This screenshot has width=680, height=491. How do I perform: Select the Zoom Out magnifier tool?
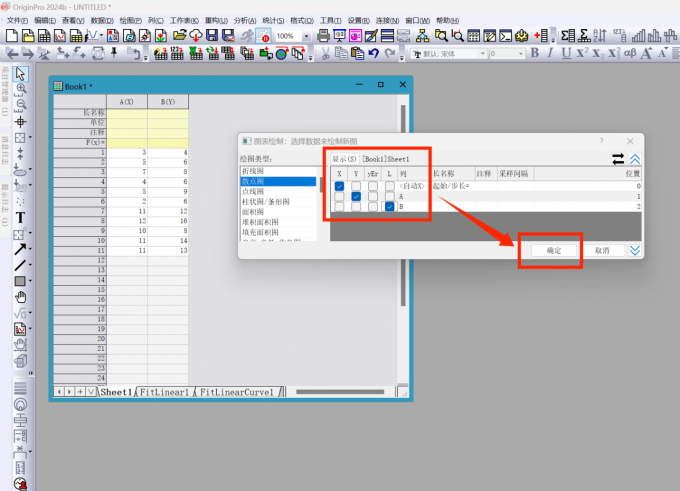tap(20, 105)
